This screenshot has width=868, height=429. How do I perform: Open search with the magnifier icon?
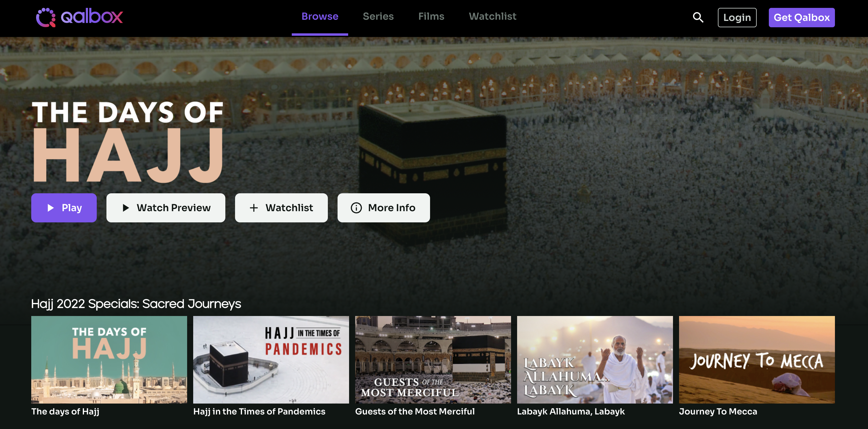[x=698, y=17]
